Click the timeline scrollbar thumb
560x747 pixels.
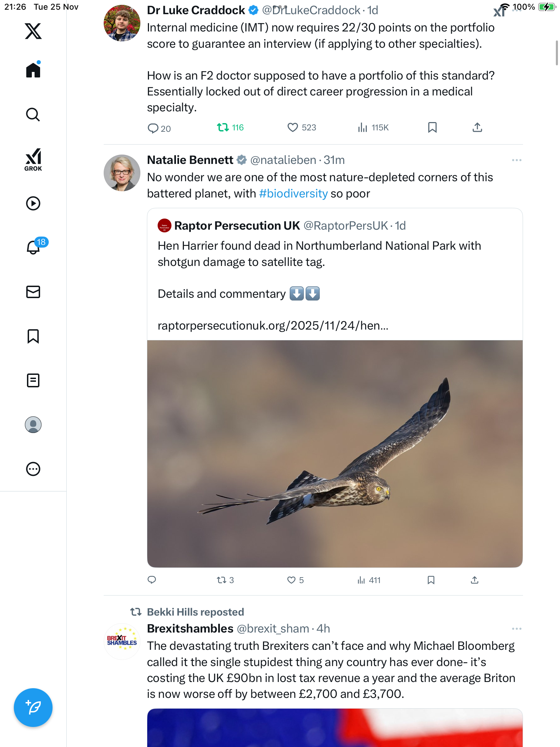tap(557, 53)
